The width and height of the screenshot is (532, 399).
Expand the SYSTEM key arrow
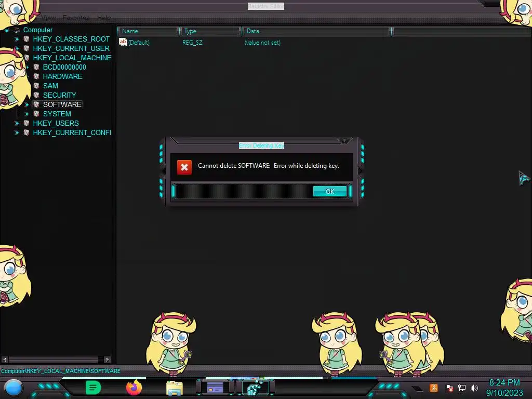click(x=26, y=114)
